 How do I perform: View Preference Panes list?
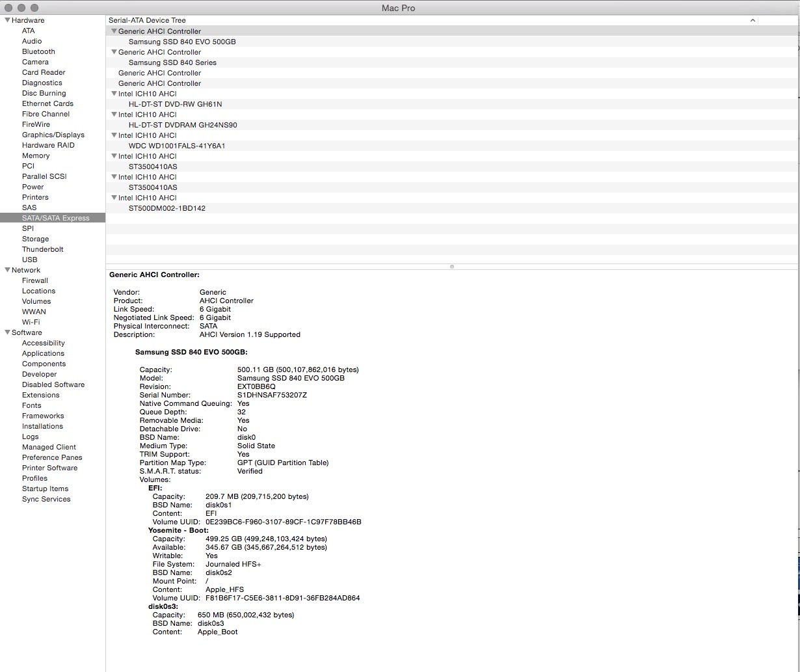coord(52,457)
